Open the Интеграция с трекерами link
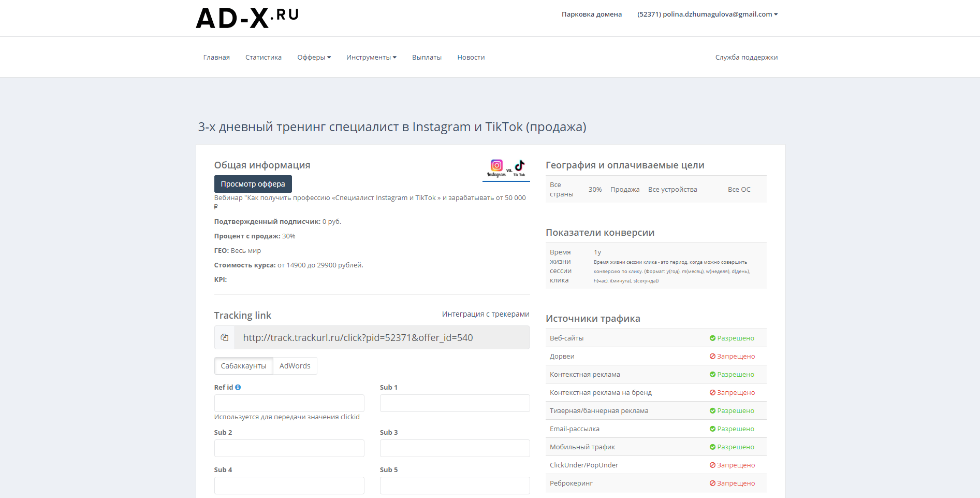The image size is (980, 498). point(486,314)
